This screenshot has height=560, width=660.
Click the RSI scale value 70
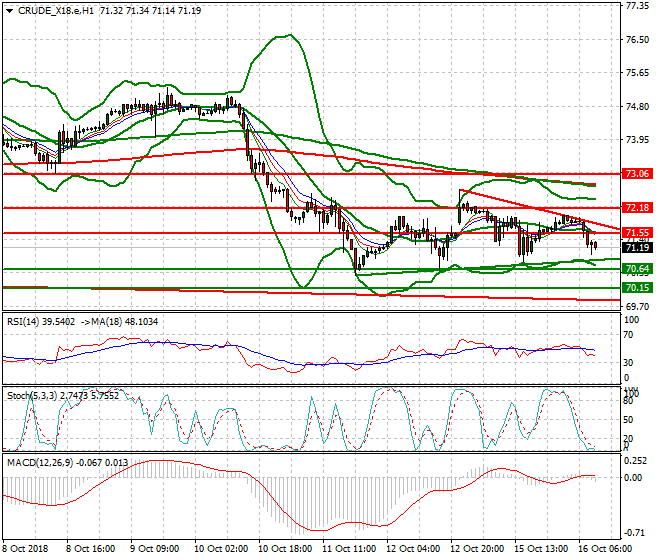coord(628,335)
